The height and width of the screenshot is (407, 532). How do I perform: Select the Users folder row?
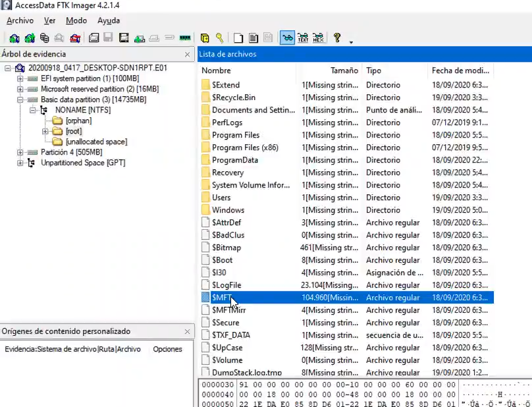click(346, 198)
